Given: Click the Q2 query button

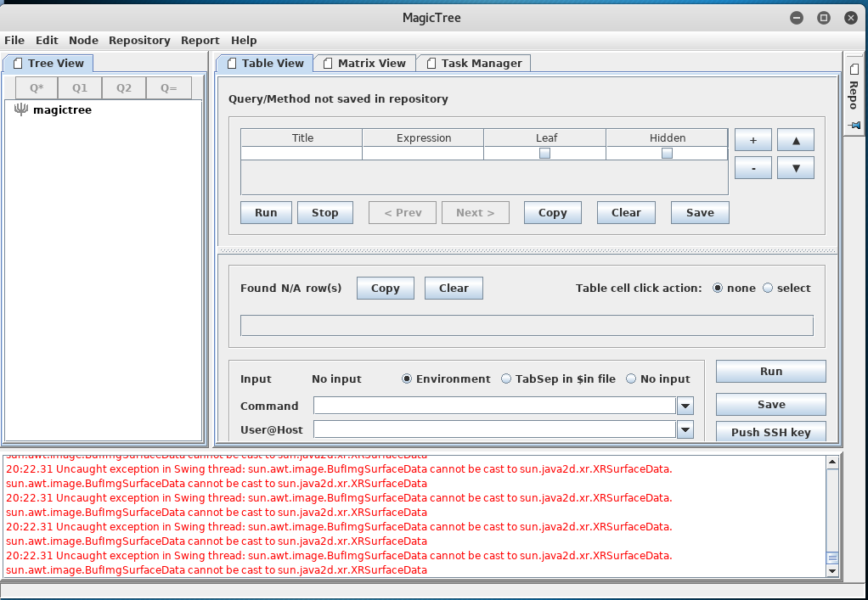Looking at the screenshot, I should click(124, 88).
